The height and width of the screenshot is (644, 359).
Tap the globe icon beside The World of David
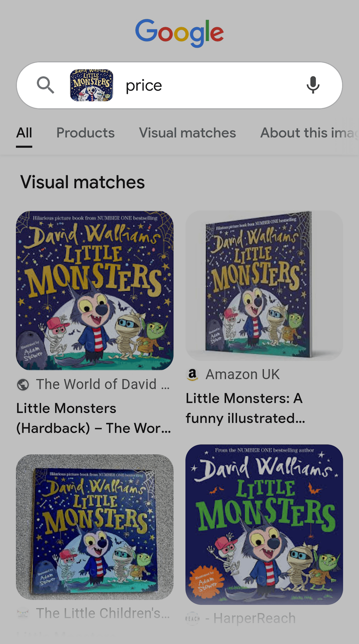[x=23, y=385]
